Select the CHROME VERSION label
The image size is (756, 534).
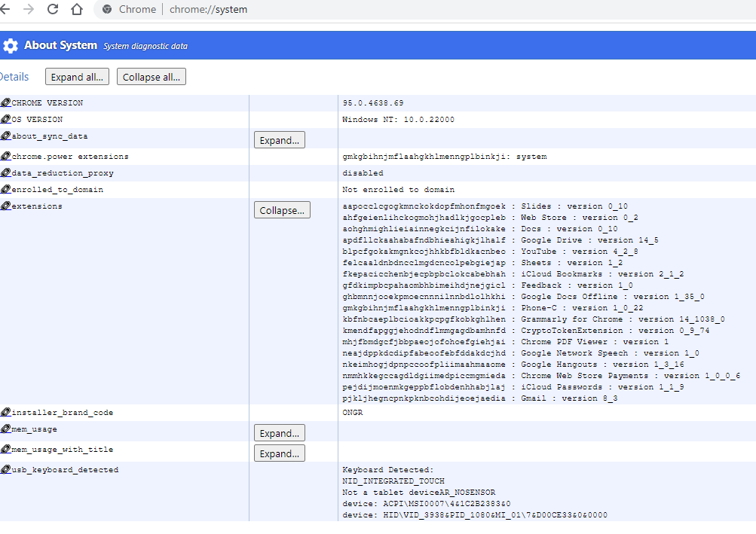(47, 102)
